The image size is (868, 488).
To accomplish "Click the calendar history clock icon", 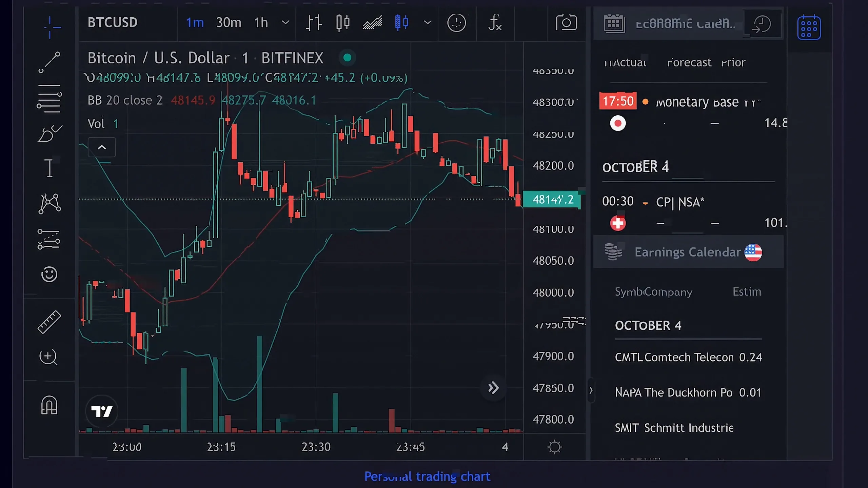I will click(x=762, y=24).
